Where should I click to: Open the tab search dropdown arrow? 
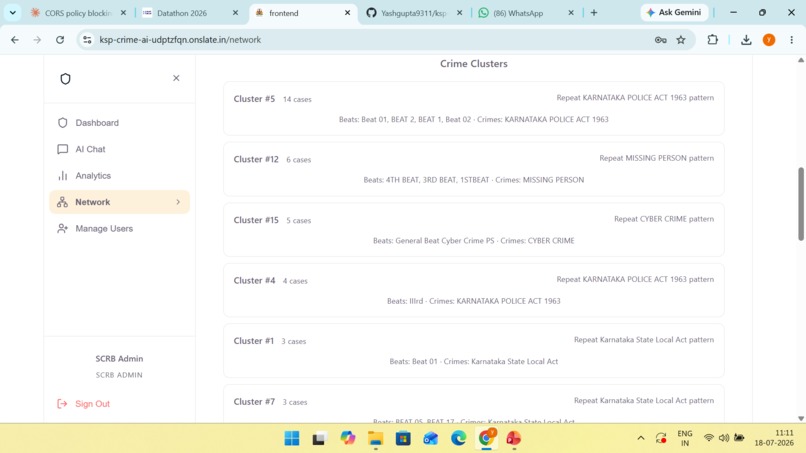[x=13, y=13]
